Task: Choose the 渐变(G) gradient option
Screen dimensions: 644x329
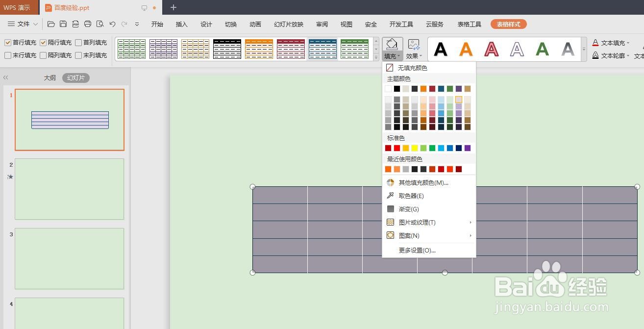Action: (429, 209)
